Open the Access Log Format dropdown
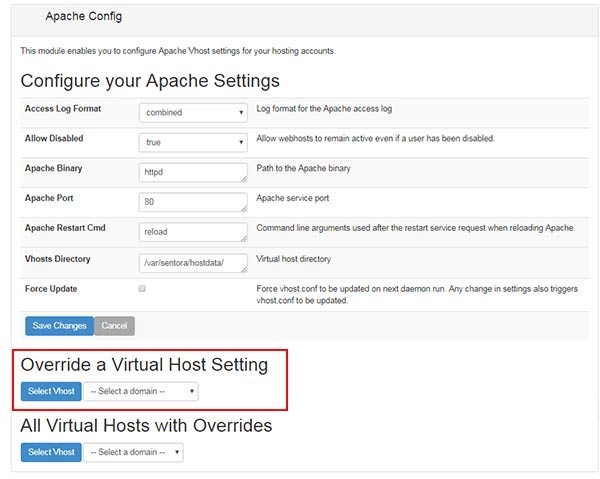Viewport: 600px width, 479px height. (x=193, y=112)
